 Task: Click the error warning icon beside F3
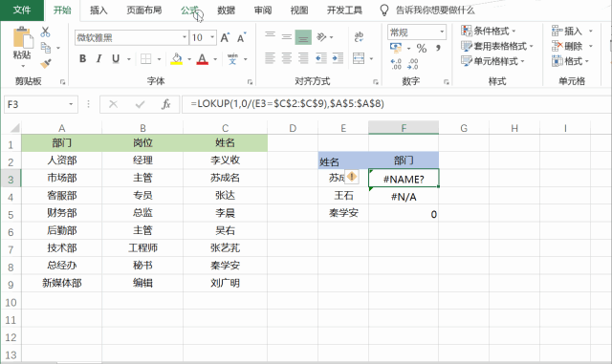tap(352, 177)
